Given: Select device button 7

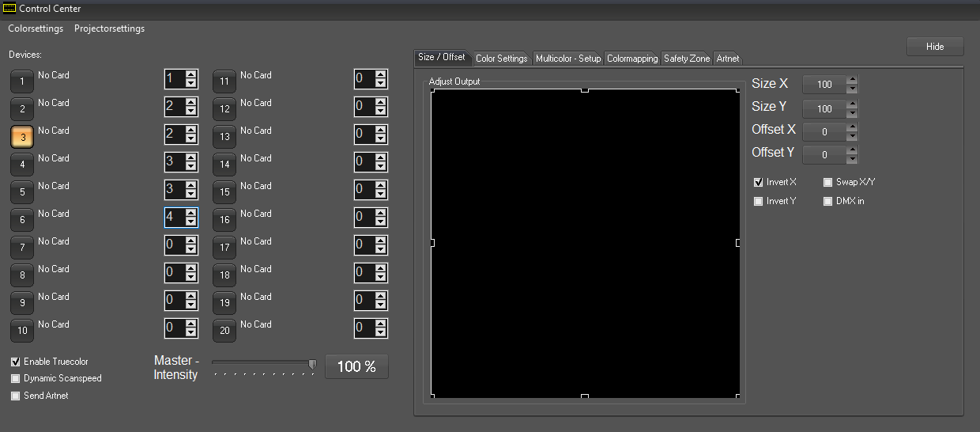Looking at the screenshot, I should pos(22,248).
